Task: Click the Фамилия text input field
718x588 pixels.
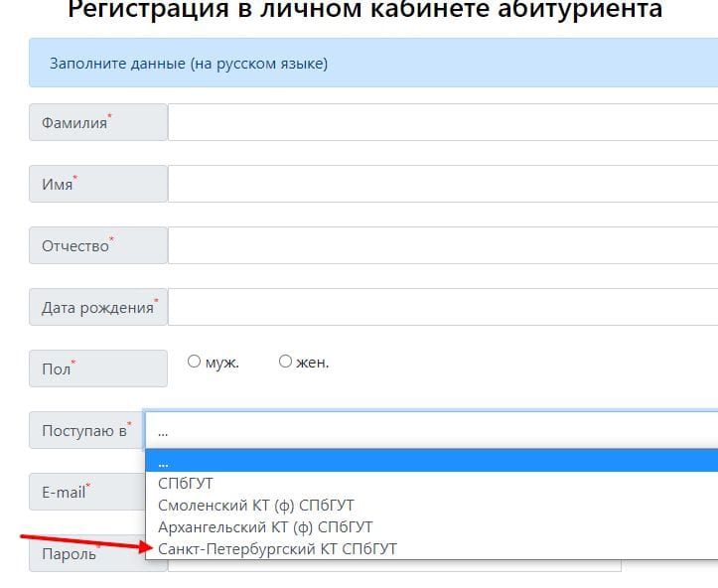Action: click(x=442, y=123)
